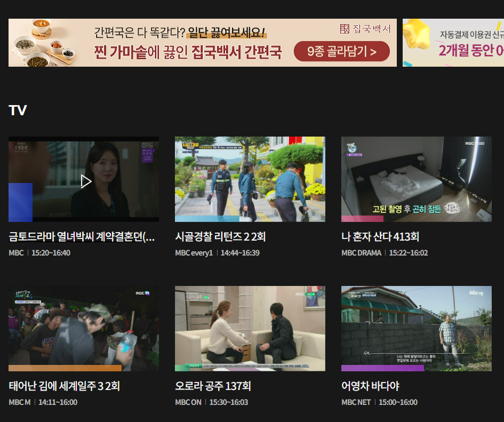Open the 오로라 공주 137회 thumbnail

[x=250, y=329]
